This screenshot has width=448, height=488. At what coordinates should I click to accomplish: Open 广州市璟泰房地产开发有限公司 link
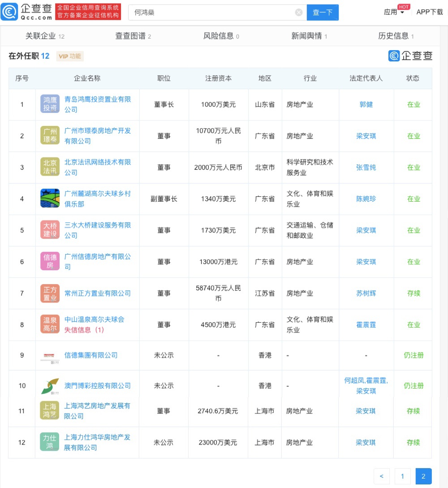(x=97, y=136)
